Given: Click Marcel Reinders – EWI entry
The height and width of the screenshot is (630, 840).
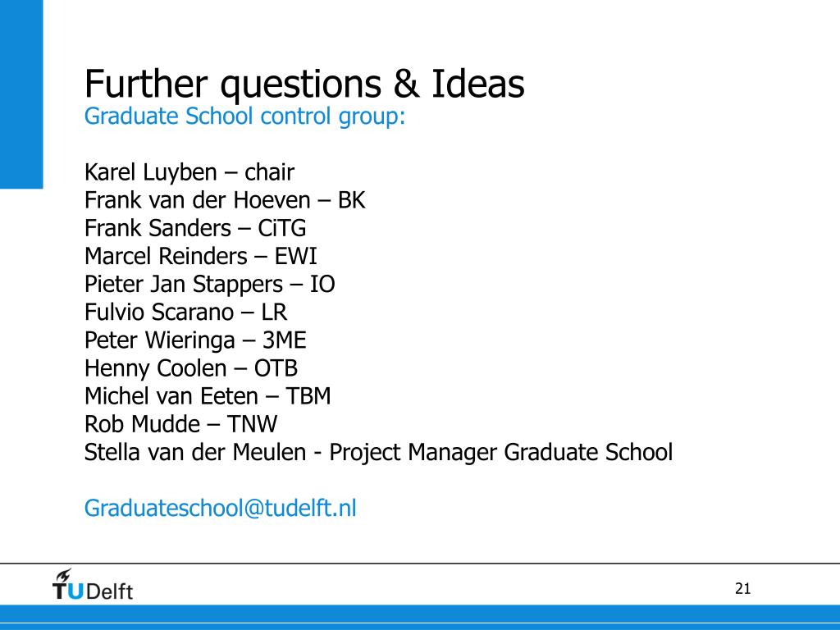Looking at the screenshot, I should pyautogui.click(x=200, y=256).
